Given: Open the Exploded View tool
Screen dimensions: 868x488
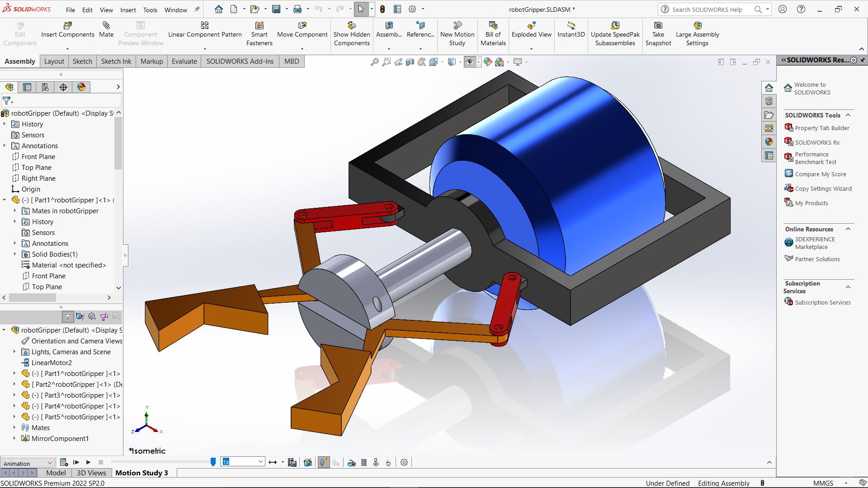Looking at the screenshot, I should pyautogui.click(x=531, y=30).
